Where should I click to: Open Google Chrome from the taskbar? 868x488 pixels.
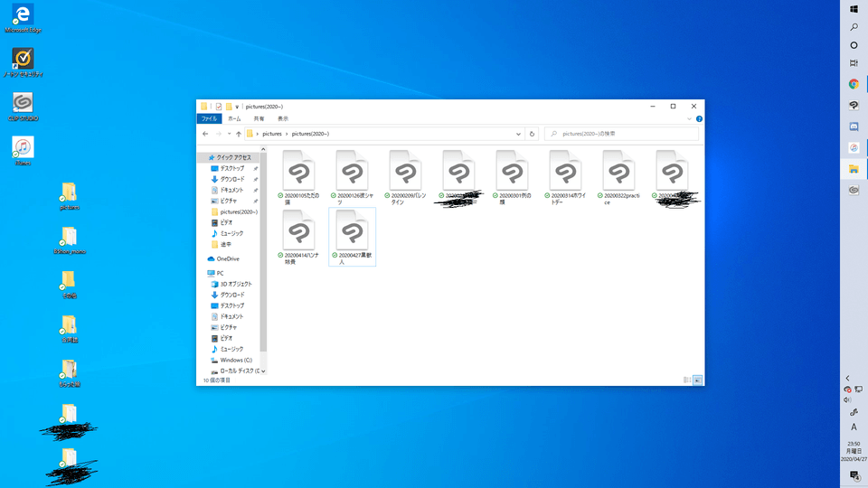click(x=854, y=84)
